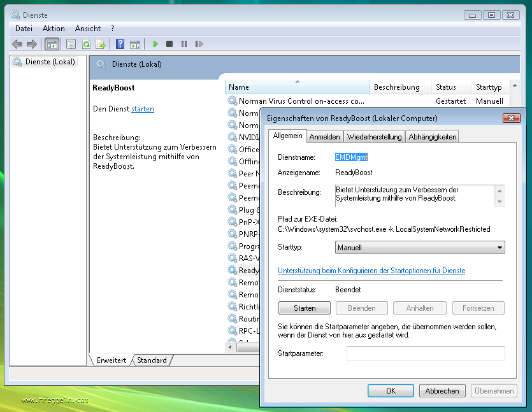Confirm dialog with OK button
This screenshot has height=412, width=532.
point(391,390)
